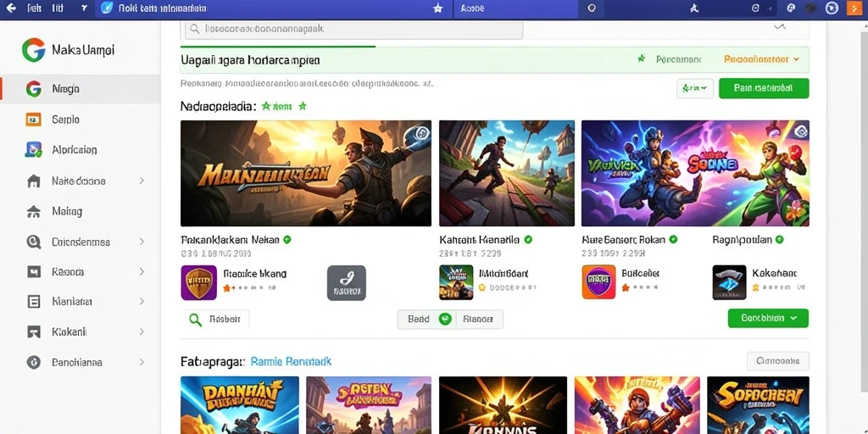The width and height of the screenshot is (868, 434).
Task: Click the green progress bar under the search field
Action: click(x=278, y=46)
